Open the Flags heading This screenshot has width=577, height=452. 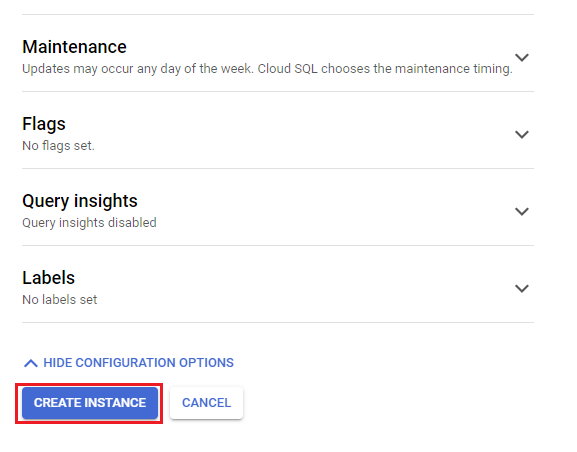click(44, 124)
